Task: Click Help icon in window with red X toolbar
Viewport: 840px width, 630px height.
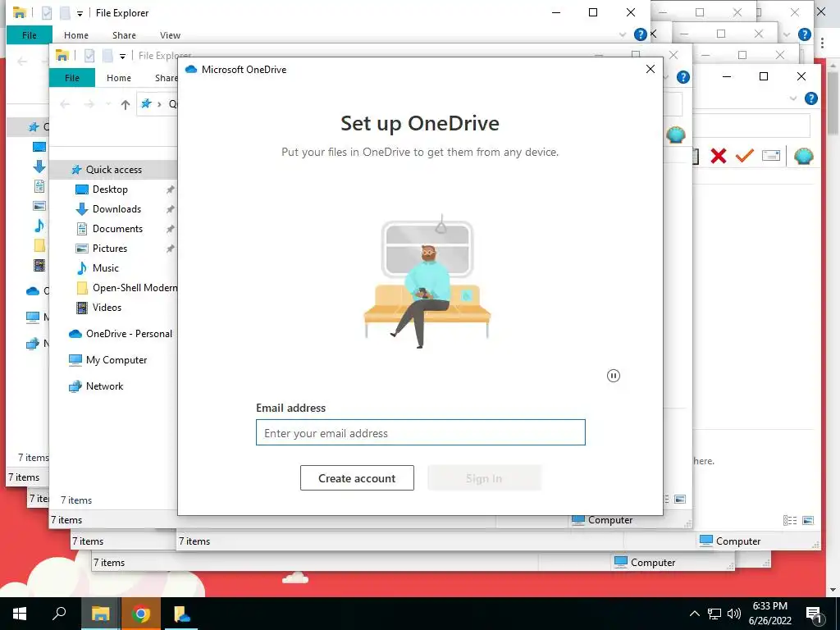Action: [x=811, y=98]
